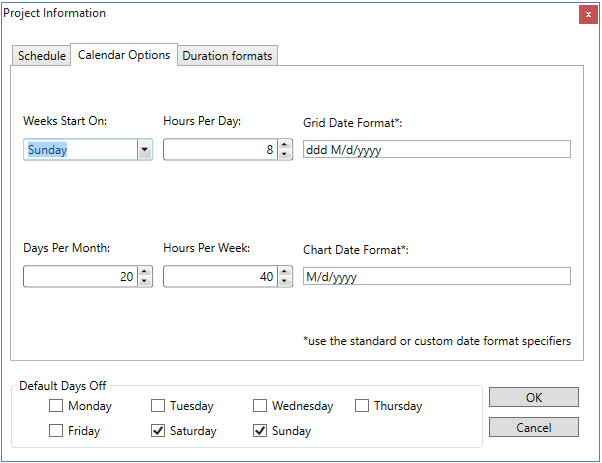Increase Days Per Month with up arrow
Screen dimensions: 602x463
click(145, 272)
